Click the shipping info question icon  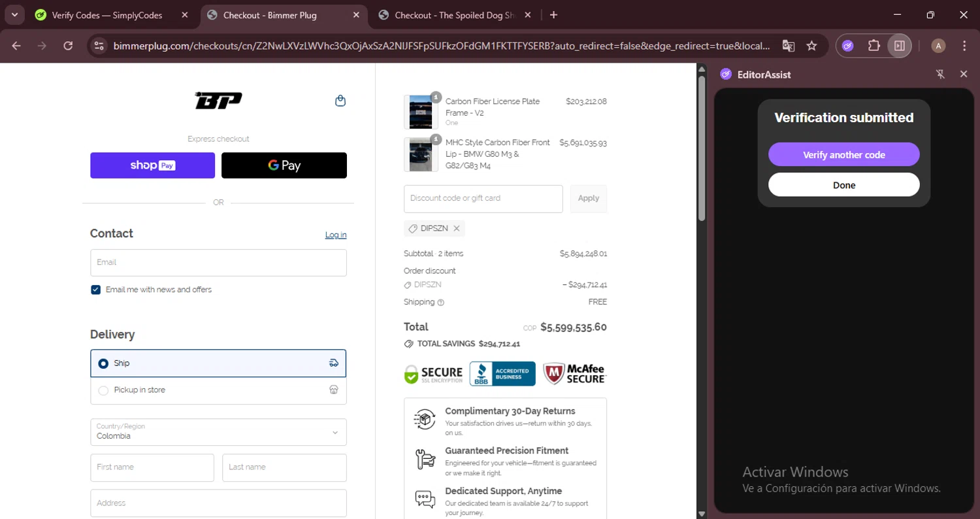click(440, 303)
